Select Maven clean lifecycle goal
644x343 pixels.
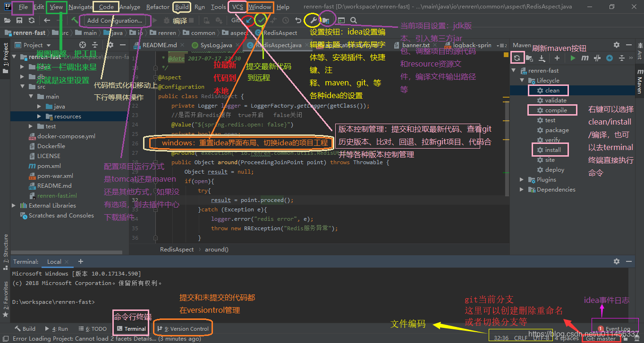[x=552, y=91]
